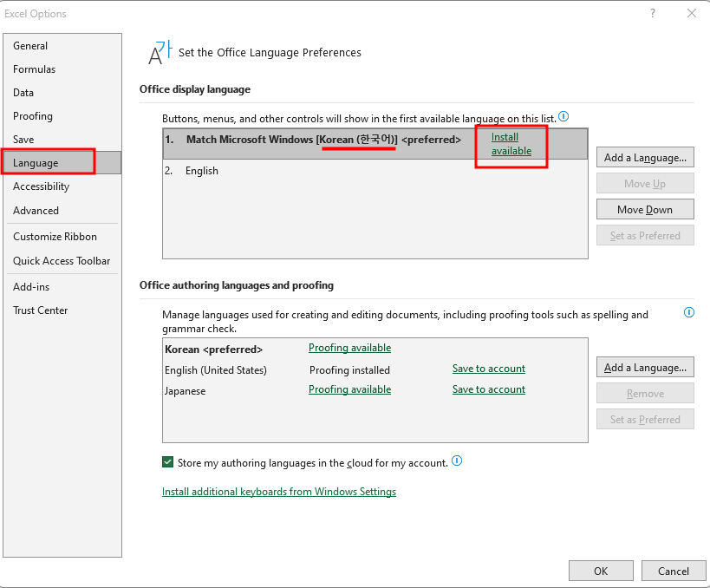
Task: Click the info icon beside authoring languages description
Action: [x=688, y=312]
